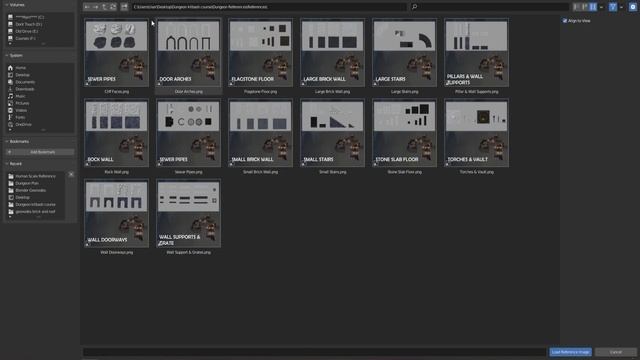The width and height of the screenshot is (640, 360).
Task: Open filter settings dropdown arrow
Action: pyautogui.click(x=621, y=7)
